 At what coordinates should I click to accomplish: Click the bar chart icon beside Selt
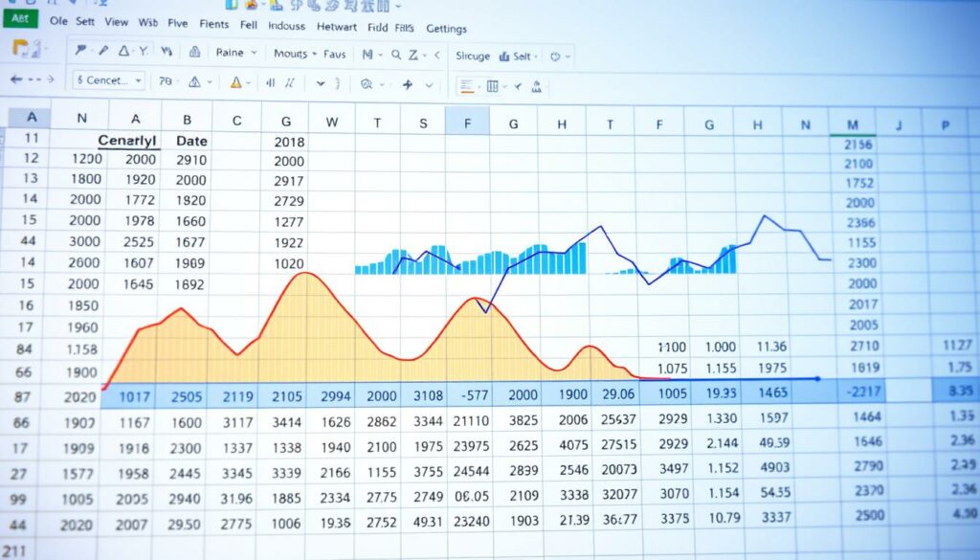502,56
